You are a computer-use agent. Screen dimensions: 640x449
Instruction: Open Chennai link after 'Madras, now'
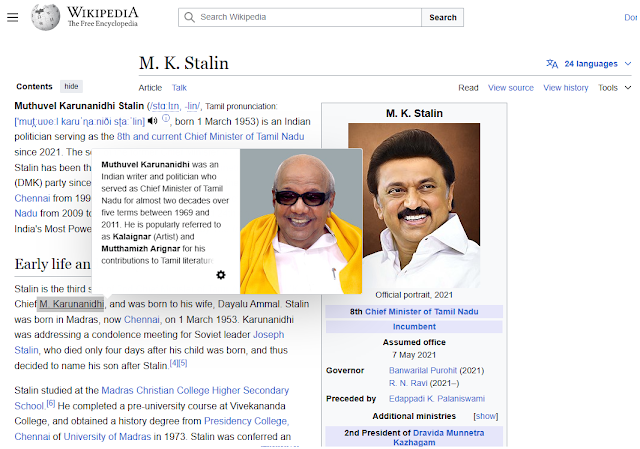click(x=142, y=320)
